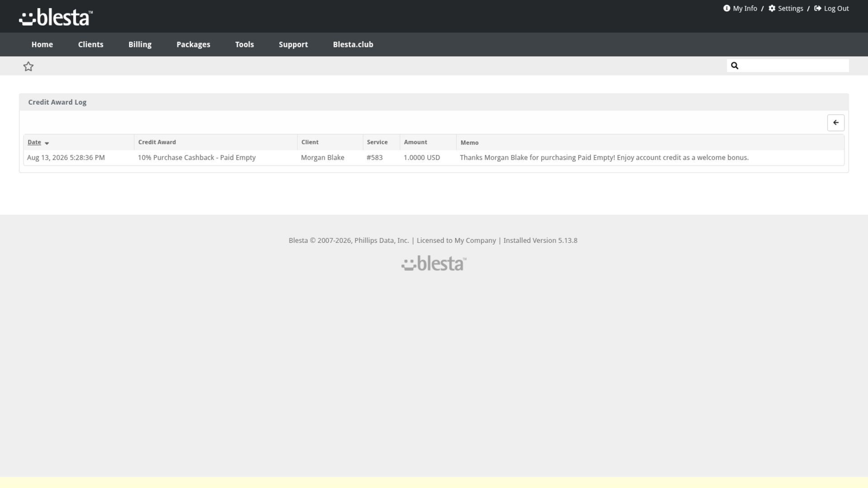Click amount 1.0000 USD
This screenshot has width=868, height=488.
point(422,157)
